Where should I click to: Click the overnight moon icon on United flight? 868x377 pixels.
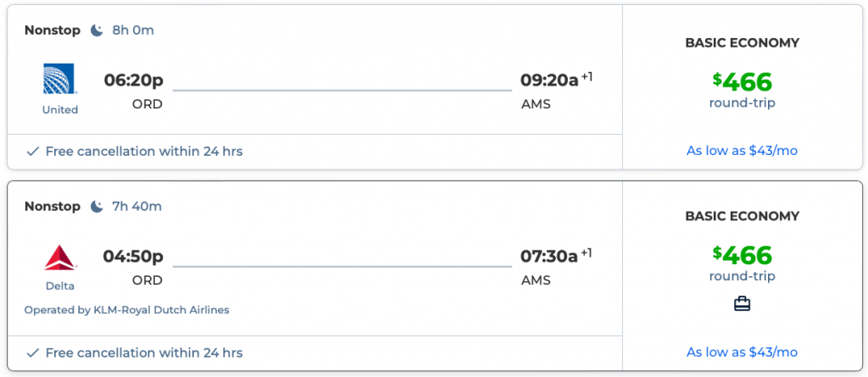point(97,30)
